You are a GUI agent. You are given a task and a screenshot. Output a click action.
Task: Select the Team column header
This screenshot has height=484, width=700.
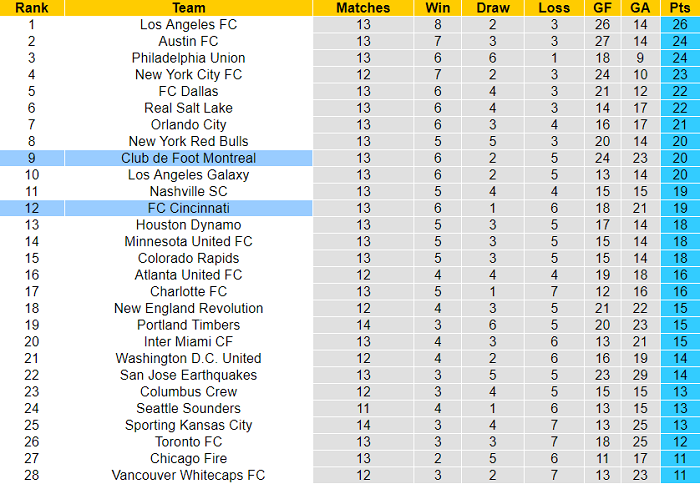tap(188, 8)
